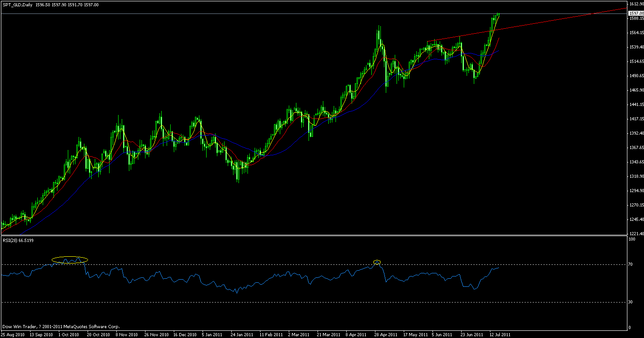Click the small yellow ellipse near 28 Apr 2011
This screenshot has width=644, height=338.
(x=377, y=262)
